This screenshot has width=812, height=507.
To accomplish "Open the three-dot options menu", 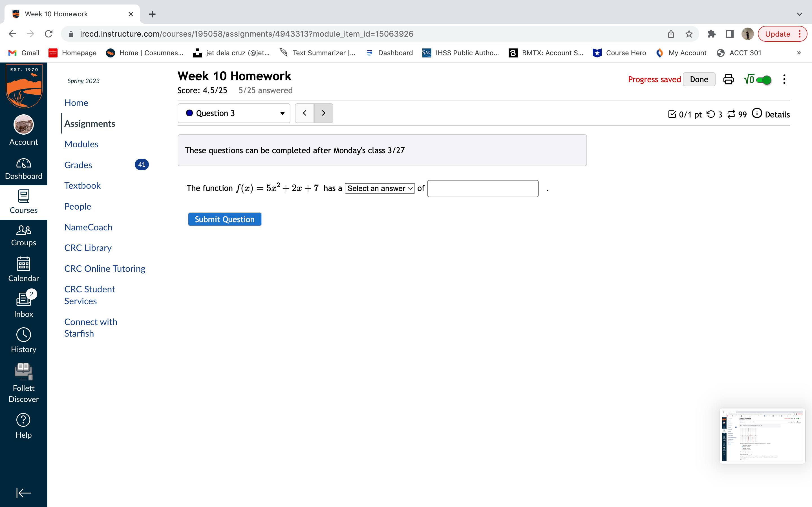I will pos(784,79).
